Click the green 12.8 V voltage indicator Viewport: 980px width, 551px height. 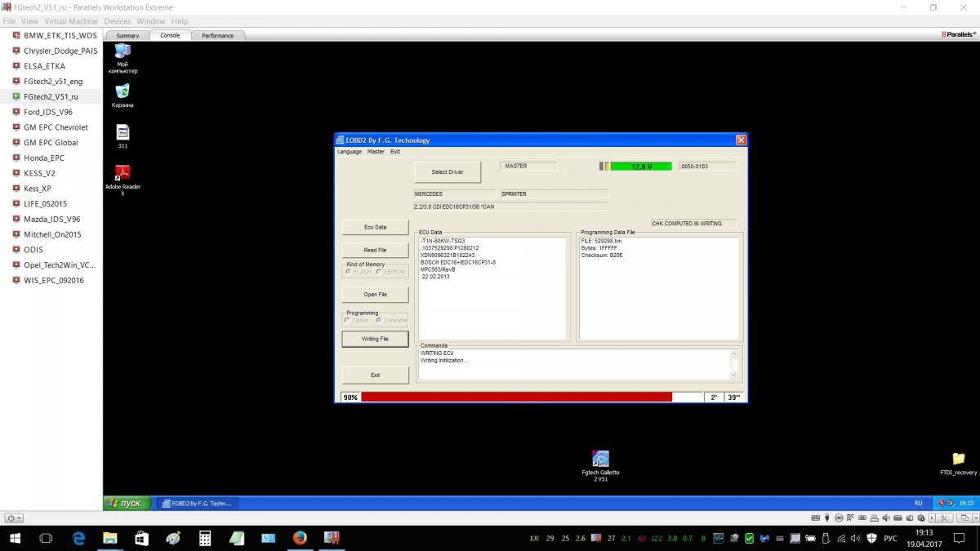point(641,166)
